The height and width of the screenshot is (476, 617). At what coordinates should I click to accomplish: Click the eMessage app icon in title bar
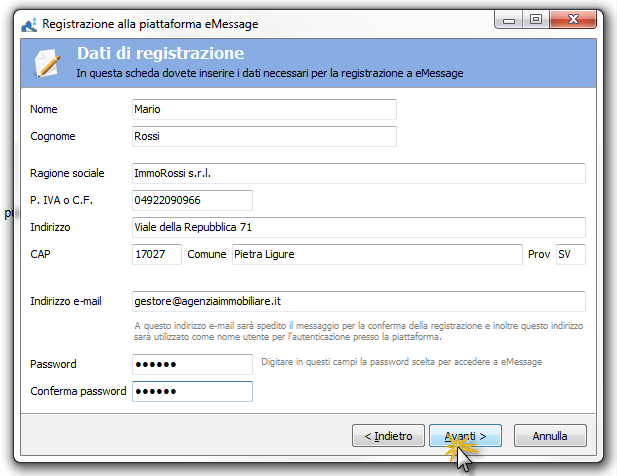29,24
